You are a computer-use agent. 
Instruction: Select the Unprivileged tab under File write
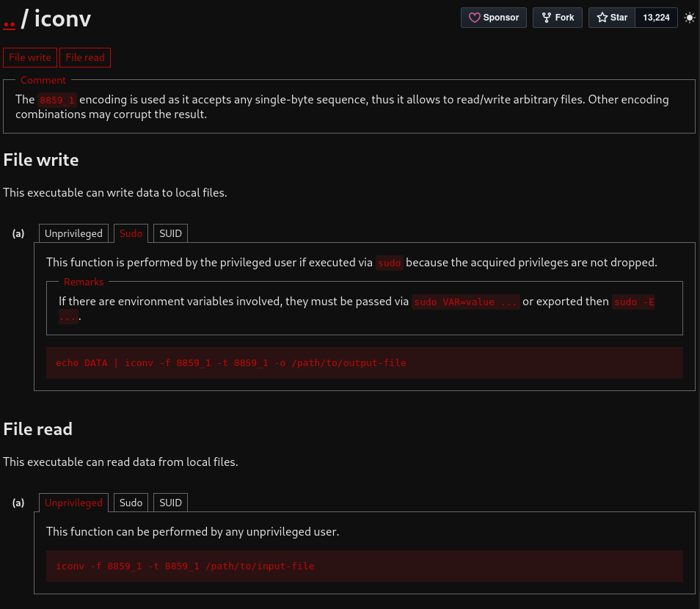pos(73,233)
